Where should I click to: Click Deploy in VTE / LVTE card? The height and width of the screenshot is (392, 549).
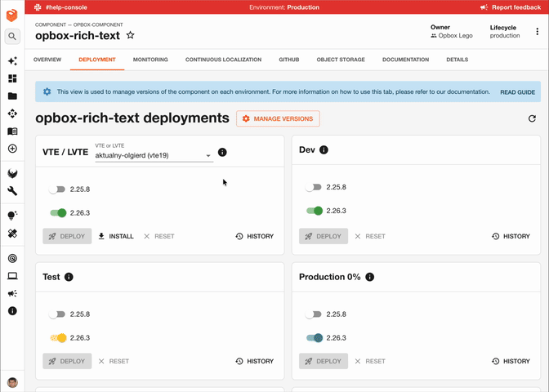pyautogui.click(x=67, y=236)
